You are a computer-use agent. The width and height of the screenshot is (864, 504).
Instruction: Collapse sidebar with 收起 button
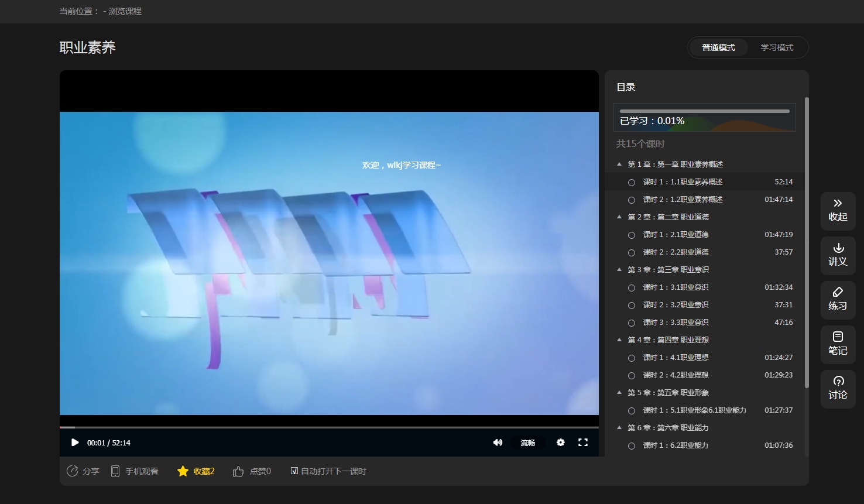pos(838,211)
